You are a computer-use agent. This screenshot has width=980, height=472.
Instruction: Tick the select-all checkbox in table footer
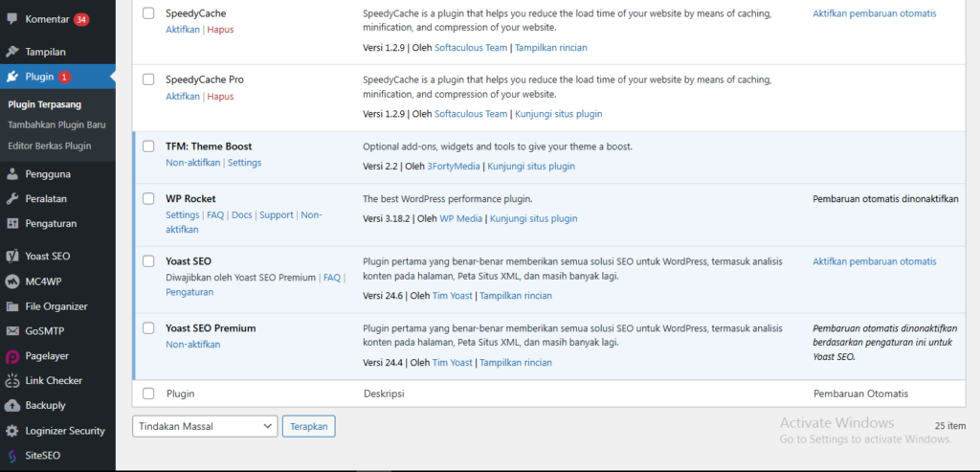pos(148,393)
